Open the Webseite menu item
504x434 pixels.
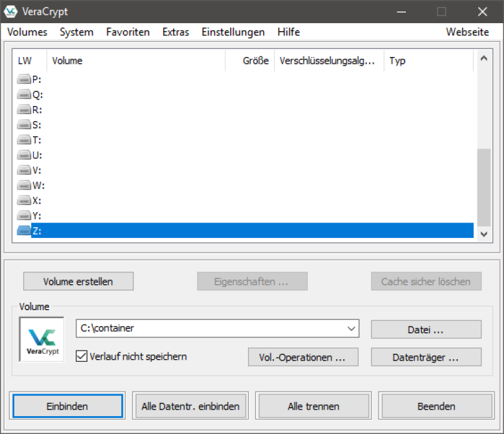point(468,32)
